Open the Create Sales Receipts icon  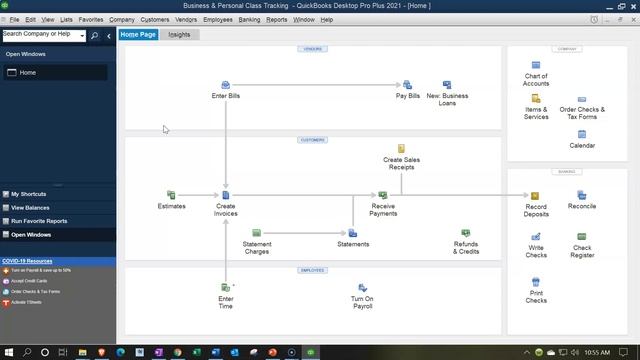(x=401, y=149)
